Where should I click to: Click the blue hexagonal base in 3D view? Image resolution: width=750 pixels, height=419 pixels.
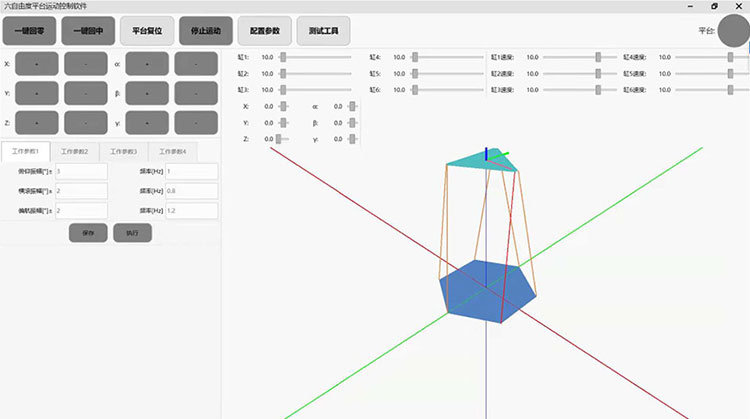[486, 291]
